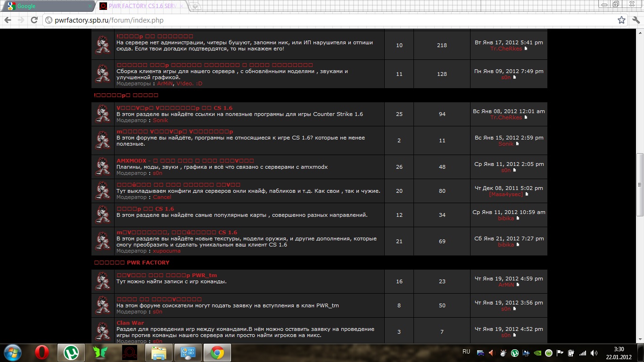View latest post icon beside bibika, Jan 21
This screenshot has height=362, width=644.
518,245
